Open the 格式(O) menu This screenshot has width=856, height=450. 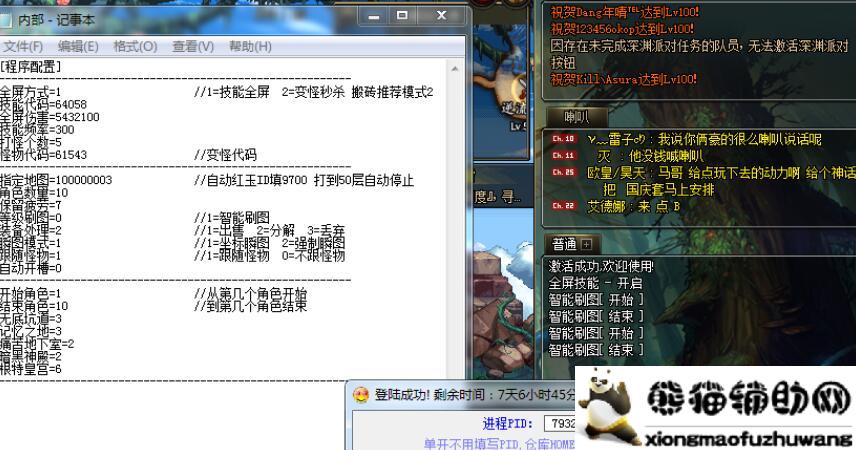coord(135,46)
